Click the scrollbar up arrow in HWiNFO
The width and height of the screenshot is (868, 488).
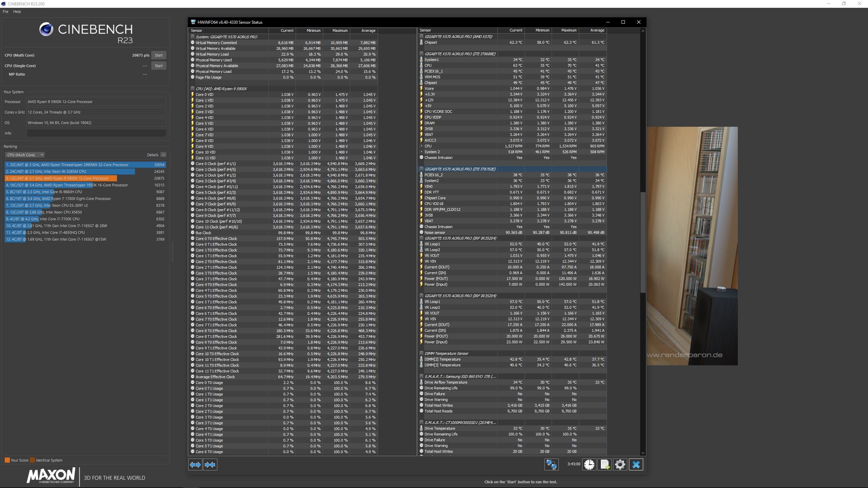coord(643,31)
